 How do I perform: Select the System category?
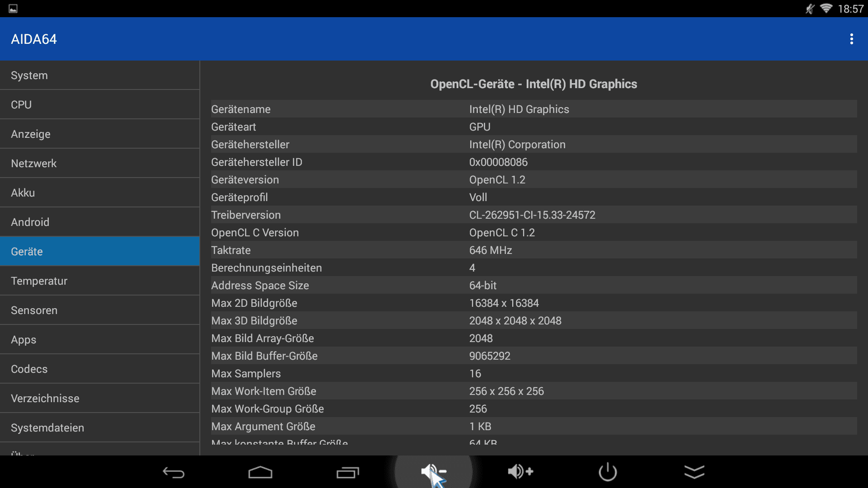pyautogui.click(x=99, y=75)
